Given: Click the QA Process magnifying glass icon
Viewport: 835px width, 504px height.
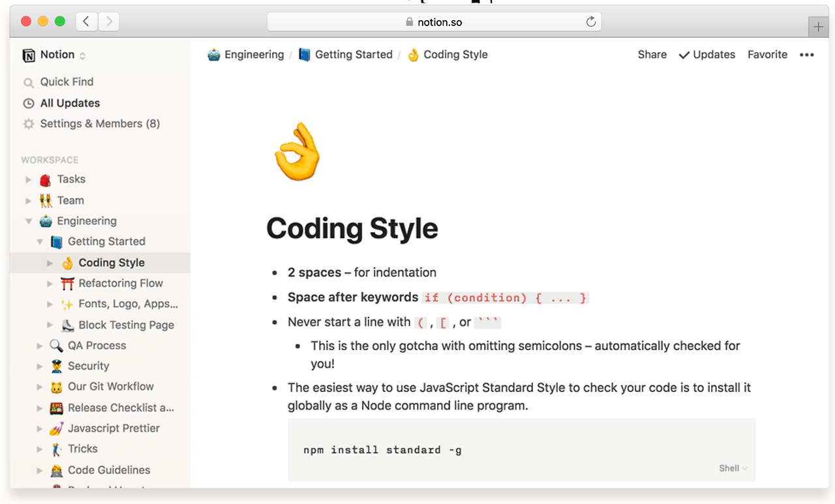Looking at the screenshot, I should click(x=57, y=346).
